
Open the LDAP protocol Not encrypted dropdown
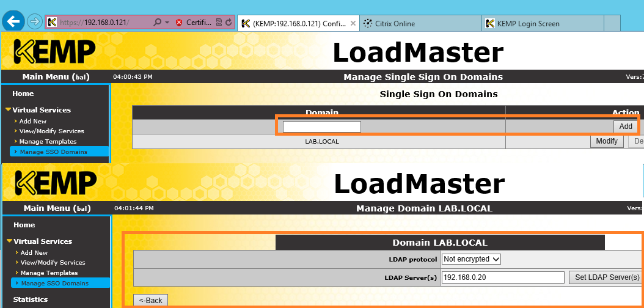pyautogui.click(x=472, y=259)
